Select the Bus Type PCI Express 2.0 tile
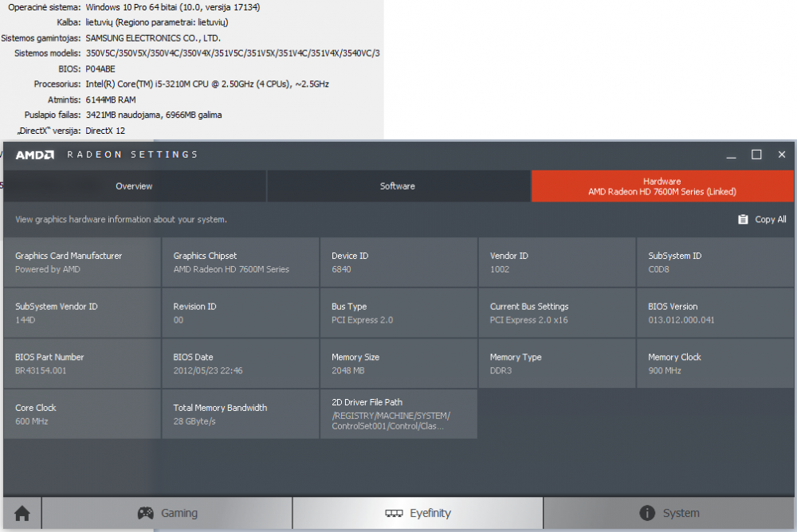797x532 pixels. [x=398, y=313]
